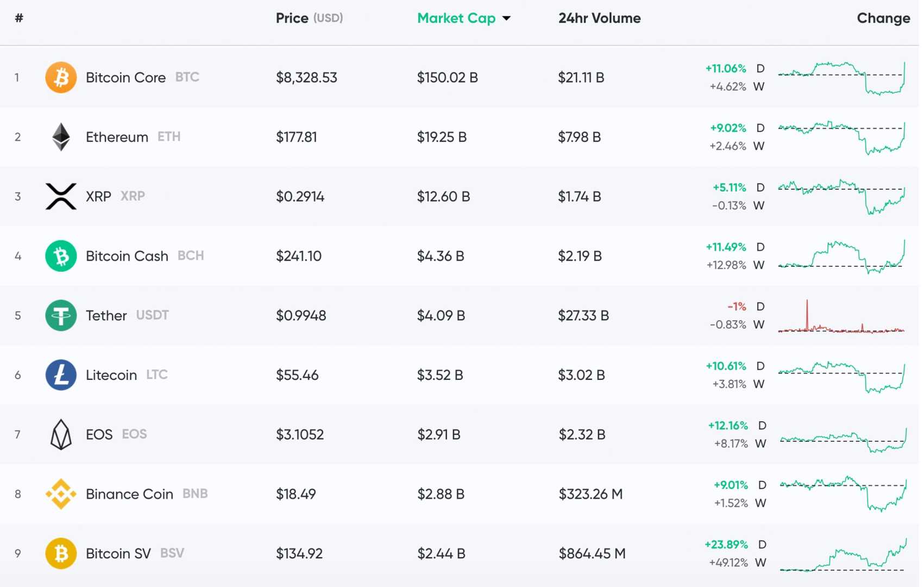Click the row number for XRP
Screen dimensions: 924x587
[x=18, y=196]
